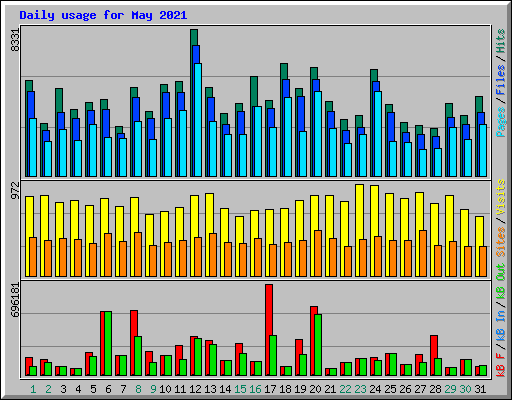Click the "Hits" legend label
512x400 pixels.
(501, 41)
